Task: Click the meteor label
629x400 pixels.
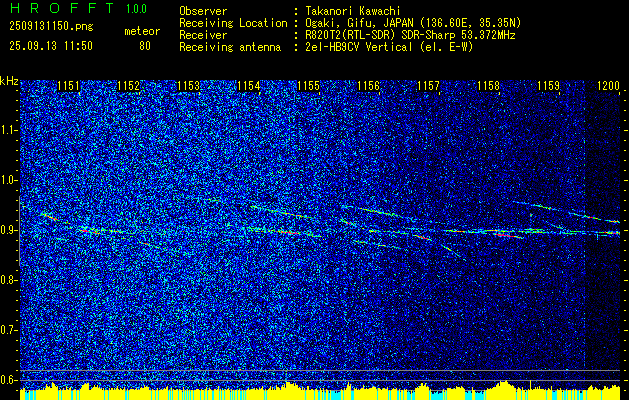Action: coord(142,31)
